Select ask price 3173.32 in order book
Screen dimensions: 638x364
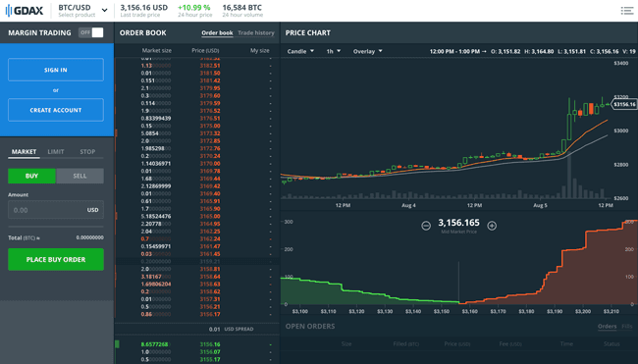[210, 133]
